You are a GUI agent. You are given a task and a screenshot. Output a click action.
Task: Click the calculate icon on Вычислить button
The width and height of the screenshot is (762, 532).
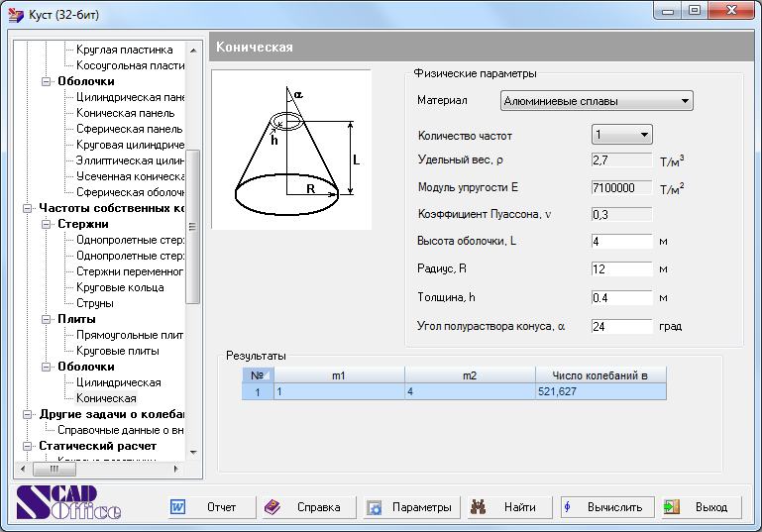coord(569,507)
